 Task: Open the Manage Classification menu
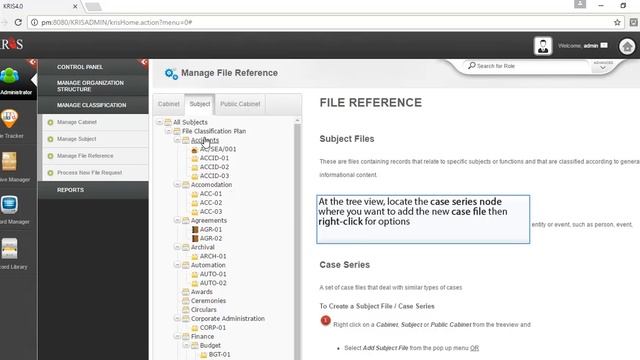click(x=93, y=105)
